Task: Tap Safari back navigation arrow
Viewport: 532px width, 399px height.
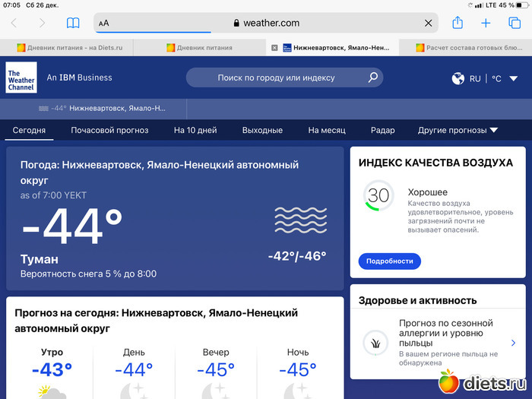Action: pos(14,23)
